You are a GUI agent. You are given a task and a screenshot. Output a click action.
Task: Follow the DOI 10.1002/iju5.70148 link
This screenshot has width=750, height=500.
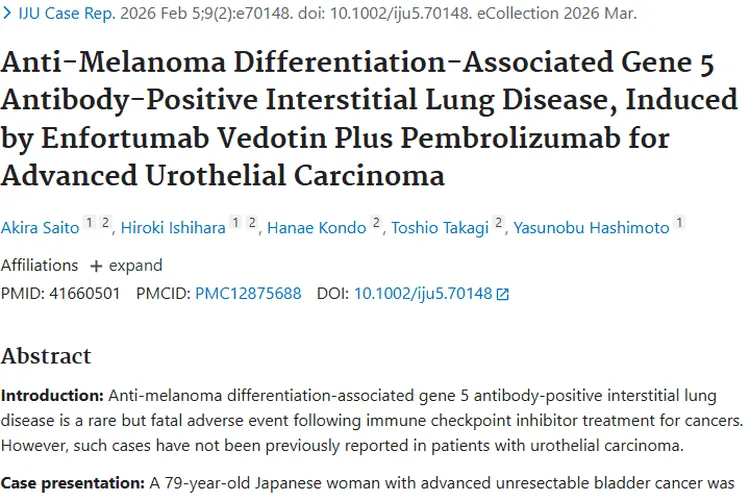tap(423, 294)
